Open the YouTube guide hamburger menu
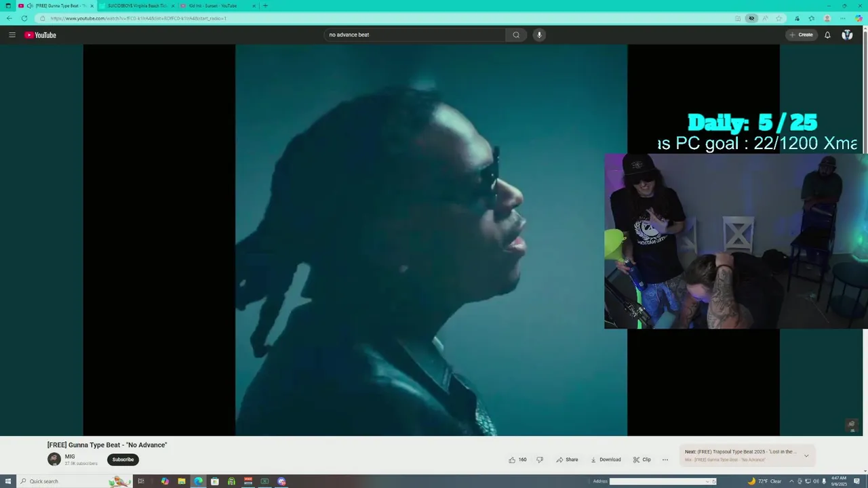This screenshot has width=868, height=488. pos(12,35)
